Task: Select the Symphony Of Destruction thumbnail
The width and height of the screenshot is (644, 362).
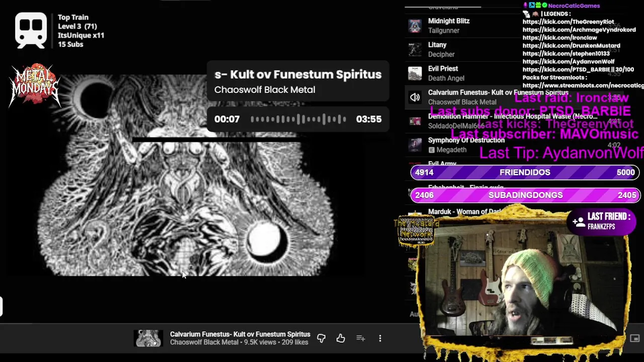Action: [x=415, y=145]
